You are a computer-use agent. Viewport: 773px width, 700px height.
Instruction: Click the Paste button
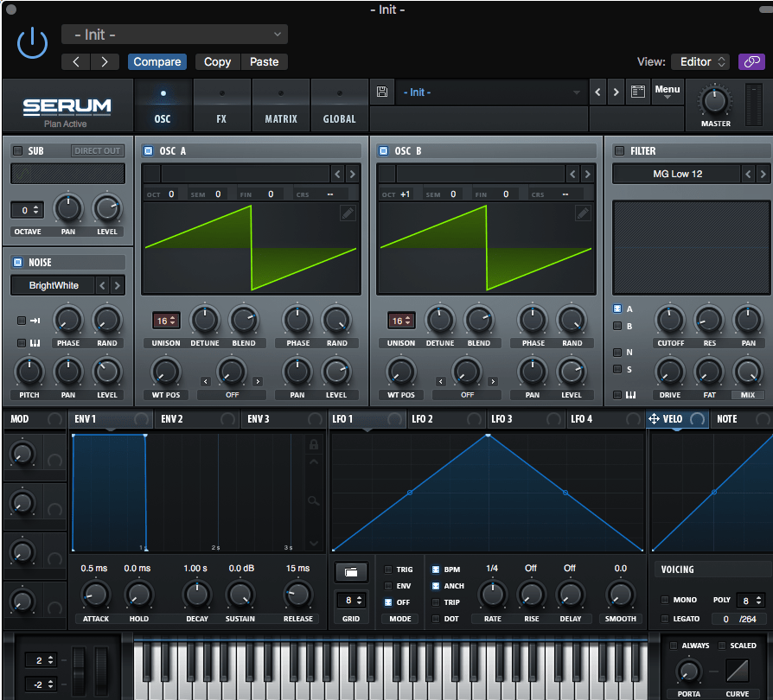coord(264,61)
